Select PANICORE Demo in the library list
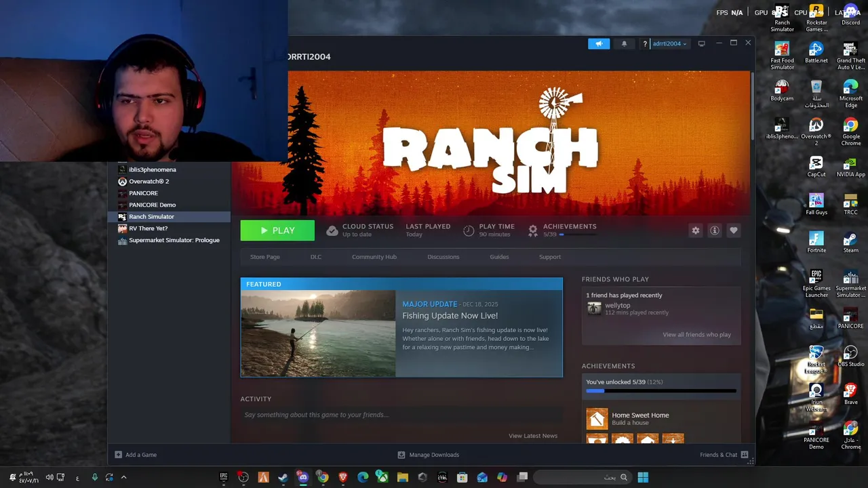 click(x=152, y=205)
